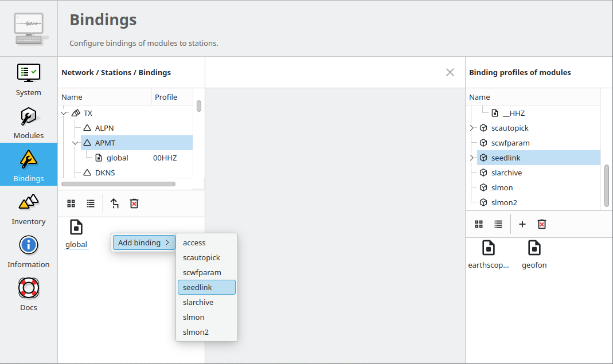This screenshot has height=364, width=613.
Task: Open the Information panel icon
Action: (x=29, y=245)
